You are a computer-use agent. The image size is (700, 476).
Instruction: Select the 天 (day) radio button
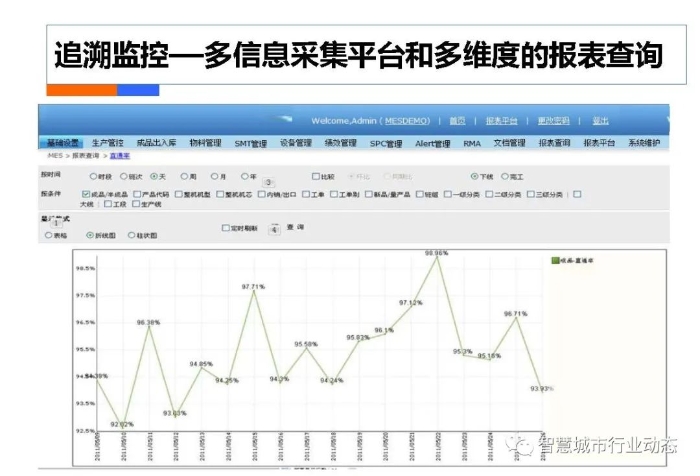click(154, 176)
